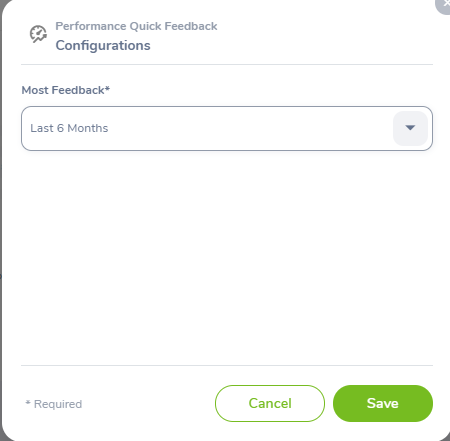The height and width of the screenshot is (441, 450).
Task: Click the Last 6 Months select field
Action: tap(227, 128)
